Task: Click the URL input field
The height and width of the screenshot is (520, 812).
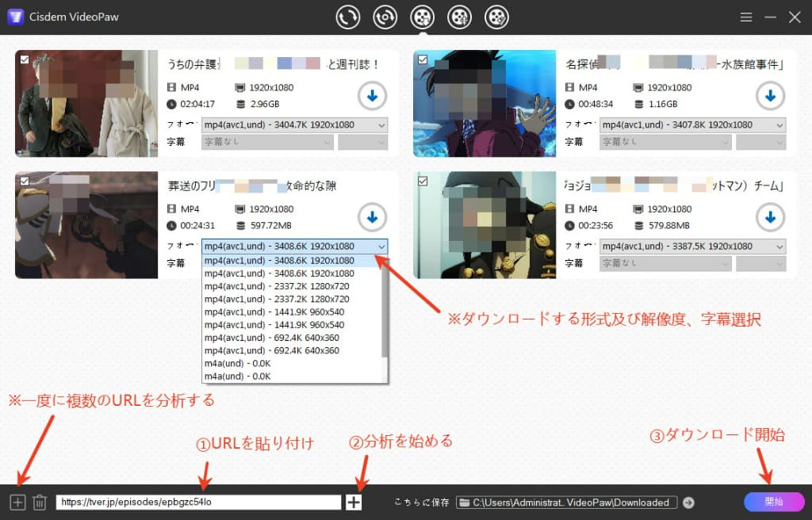Action: pos(197,502)
